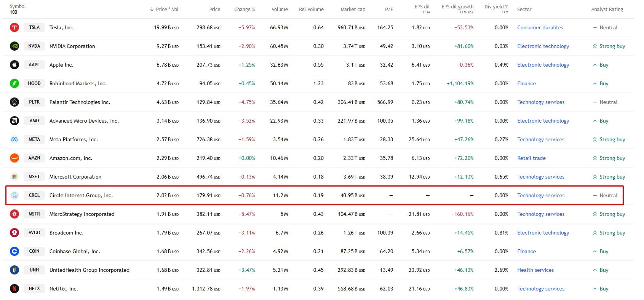Image resolution: width=644 pixels, height=300 pixels.
Task: Click the Palantir logo icon
Action: [x=14, y=102]
